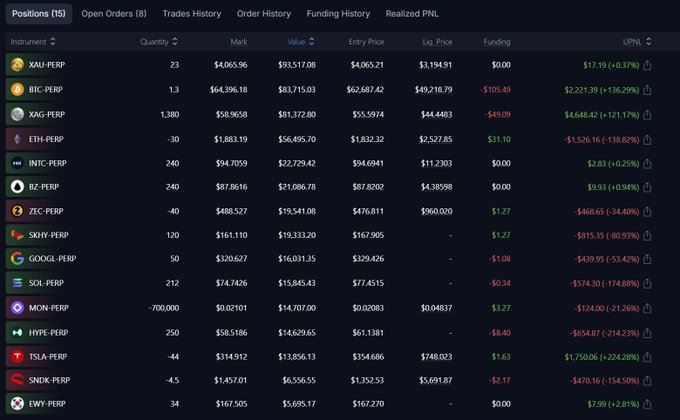
Task: Share the TSLA-PERP position UPNL
Action: pyautogui.click(x=647, y=357)
